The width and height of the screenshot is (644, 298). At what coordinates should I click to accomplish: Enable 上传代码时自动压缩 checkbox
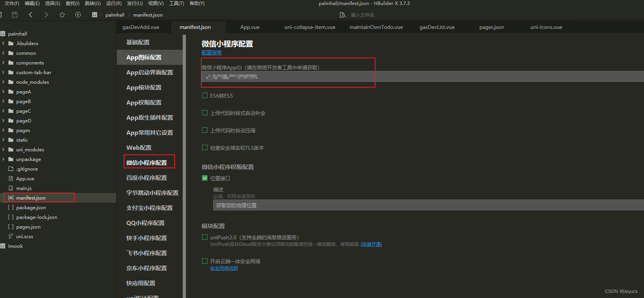205,130
